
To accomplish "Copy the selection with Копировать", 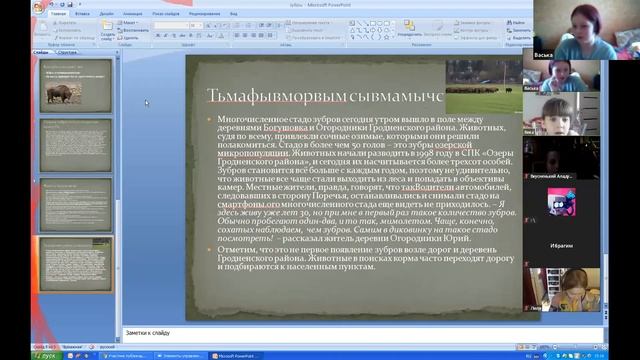I will tap(67, 30).
